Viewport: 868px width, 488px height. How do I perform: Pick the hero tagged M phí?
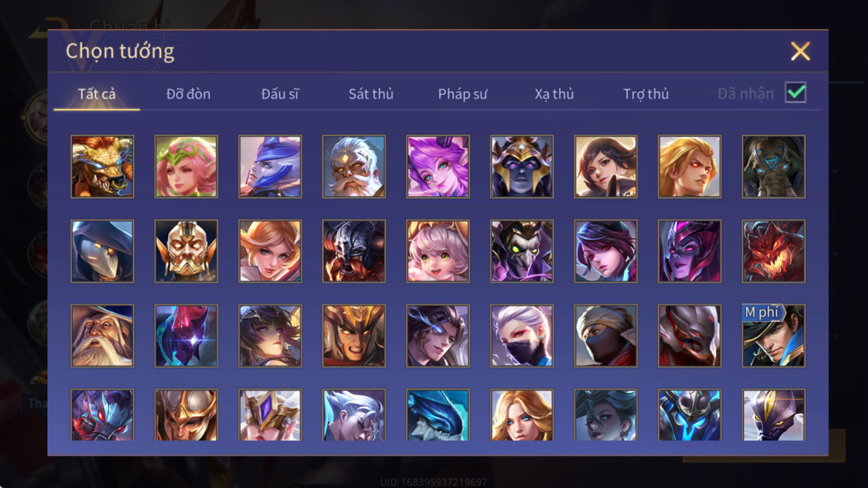pyautogui.click(x=774, y=336)
